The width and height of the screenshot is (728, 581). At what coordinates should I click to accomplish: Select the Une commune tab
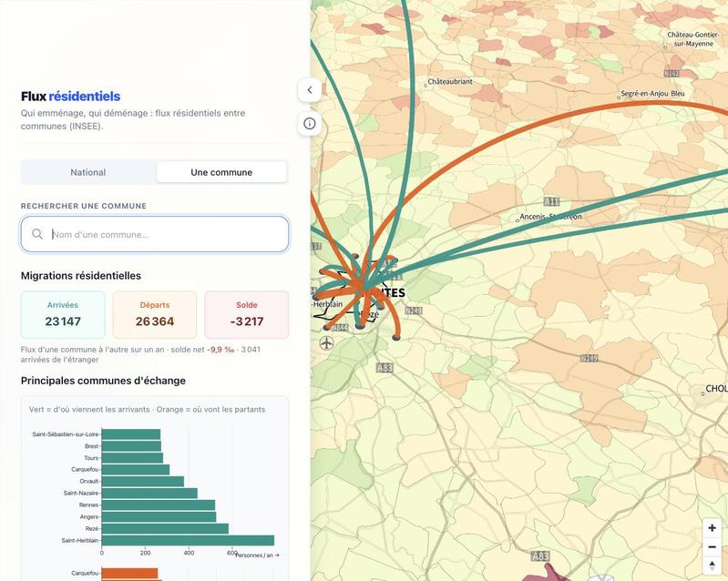[221, 172]
